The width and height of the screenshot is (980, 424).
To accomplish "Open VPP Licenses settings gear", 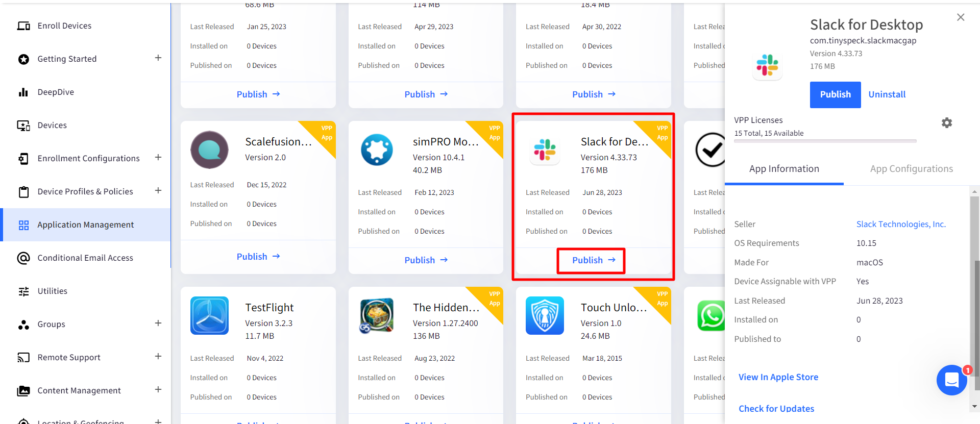I will 947,123.
